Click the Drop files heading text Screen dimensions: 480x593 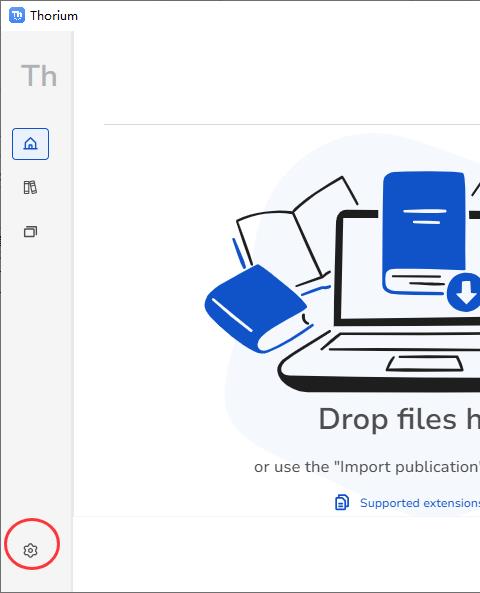pyautogui.click(x=399, y=419)
